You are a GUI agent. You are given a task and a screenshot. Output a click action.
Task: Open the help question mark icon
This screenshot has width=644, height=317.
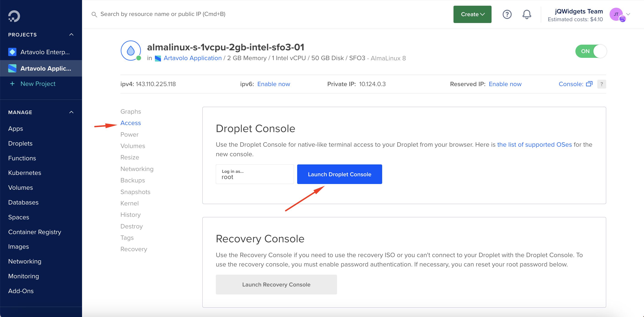coord(507,14)
